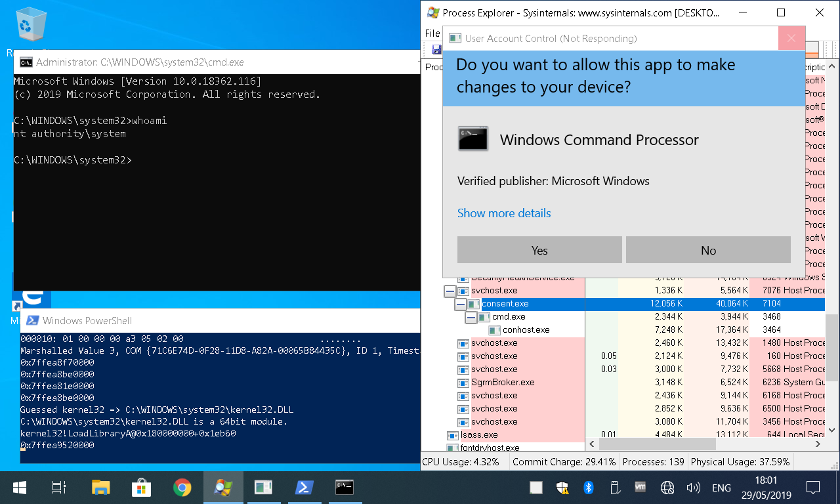Launch Google Chrome from the taskbar
The image size is (840, 504).
tap(182, 487)
